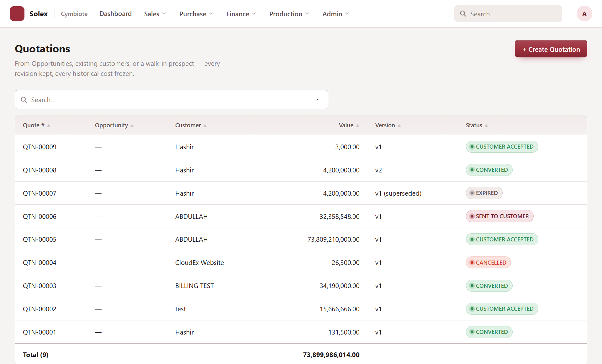Open quotation QTN-00009

click(x=40, y=147)
